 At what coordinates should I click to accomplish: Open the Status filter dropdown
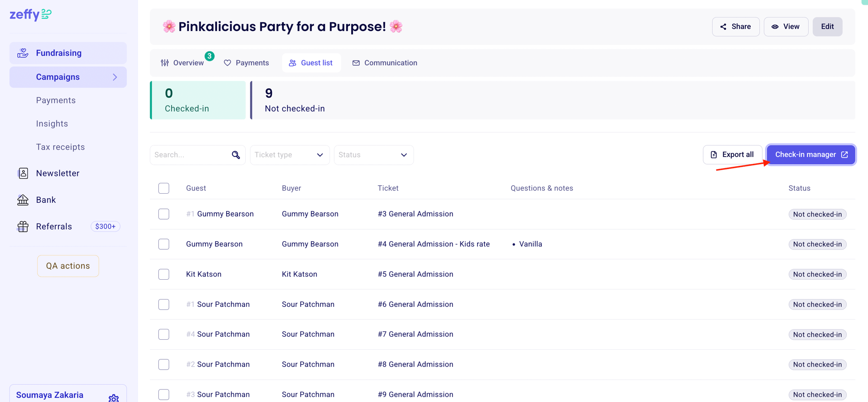(x=373, y=155)
